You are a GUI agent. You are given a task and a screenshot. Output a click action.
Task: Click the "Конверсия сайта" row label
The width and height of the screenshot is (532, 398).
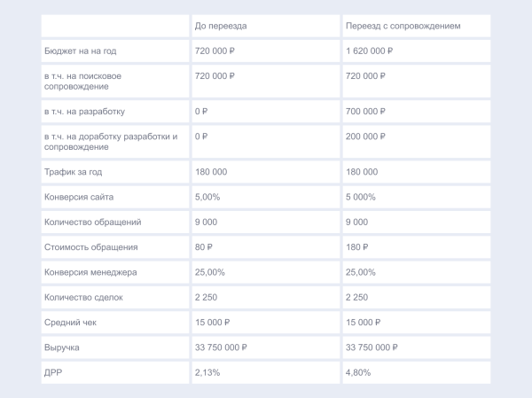point(79,197)
